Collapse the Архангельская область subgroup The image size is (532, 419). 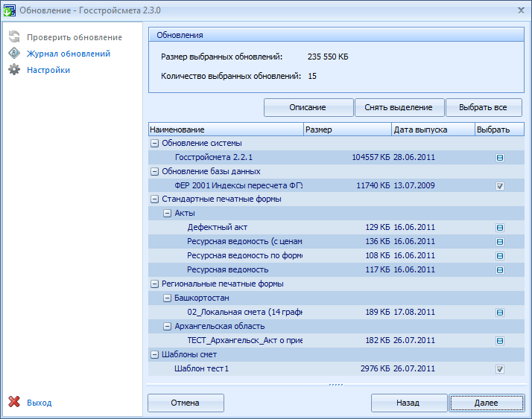coord(167,327)
